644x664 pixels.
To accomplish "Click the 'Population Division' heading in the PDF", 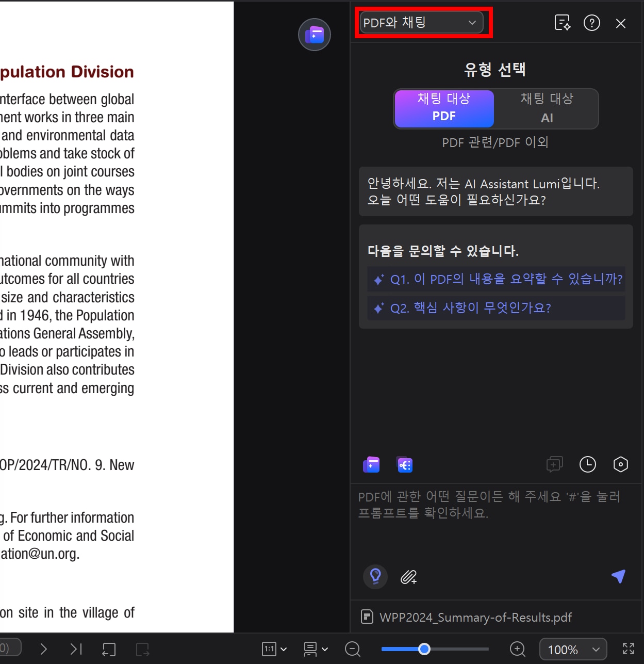I will pyautogui.click(x=67, y=72).
